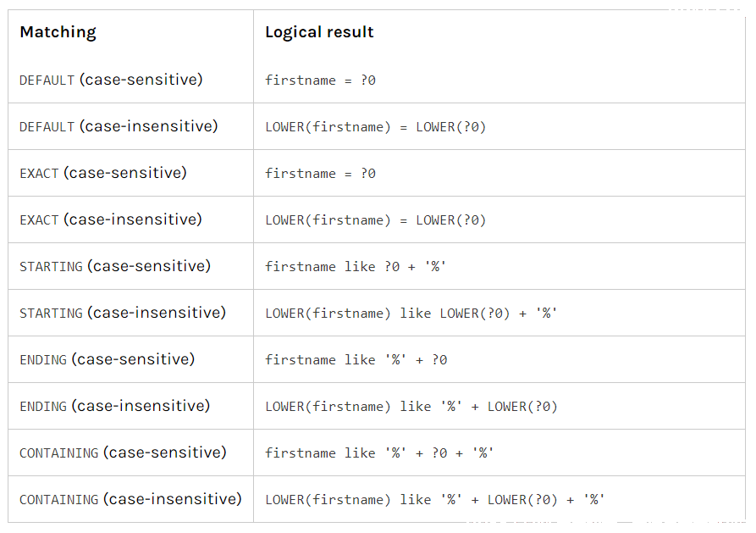
Task: Select the CONTAINING (case-insensitive) cell
Action: (130, 499)
